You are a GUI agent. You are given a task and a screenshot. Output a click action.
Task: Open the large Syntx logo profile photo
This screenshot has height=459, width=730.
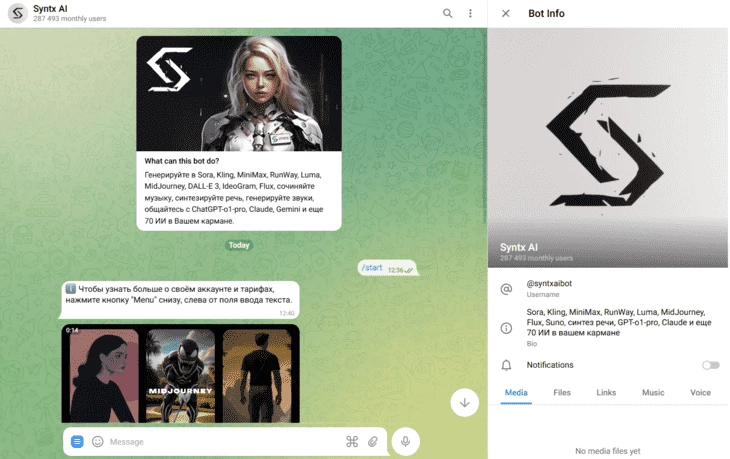click(x=608, y=148)
